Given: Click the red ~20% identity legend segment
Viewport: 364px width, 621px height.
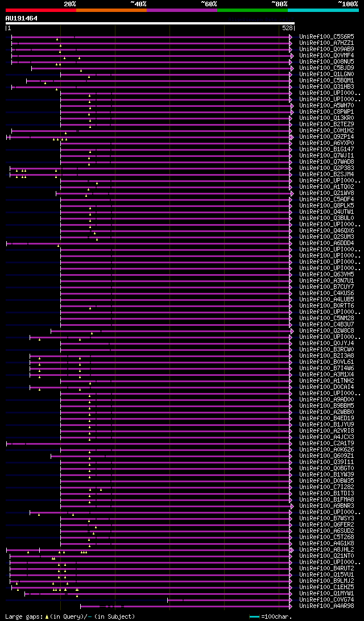Looking at the screenshot, I should pos(41,10).
